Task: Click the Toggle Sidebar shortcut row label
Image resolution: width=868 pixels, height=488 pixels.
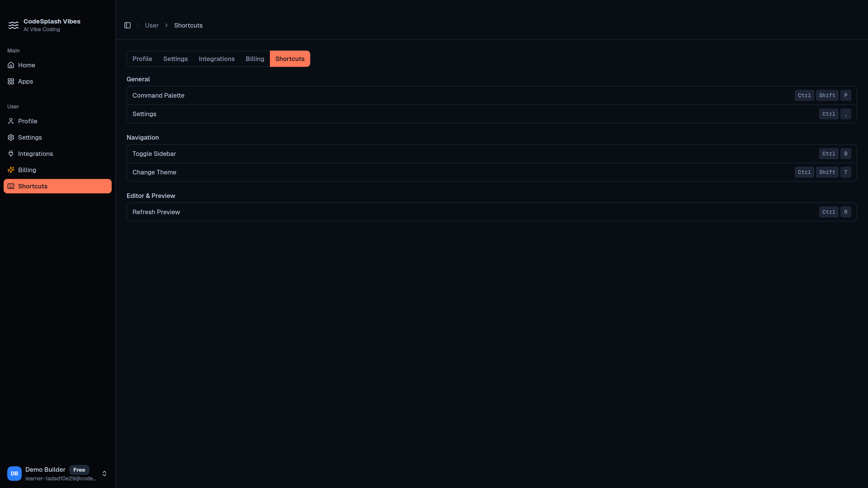Action: pyautogui.click(x=154, y=154)
